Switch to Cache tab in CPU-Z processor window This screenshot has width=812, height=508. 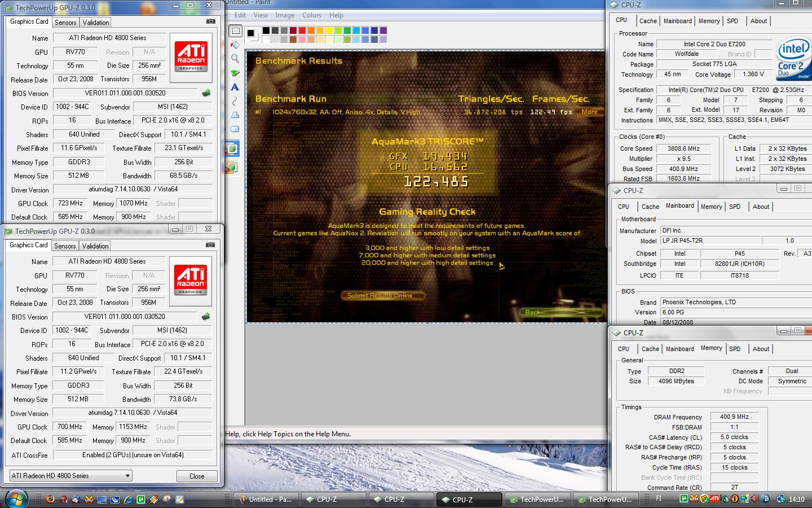[648, 21]
